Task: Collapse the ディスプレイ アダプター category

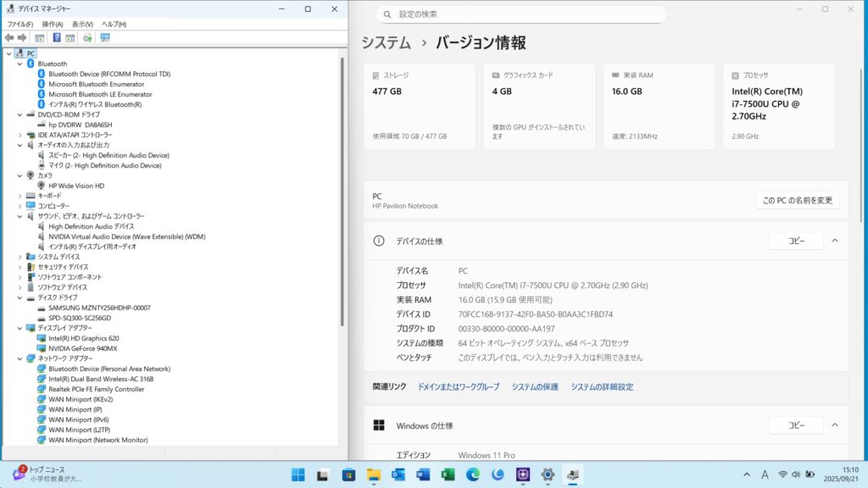Action: 19,328
